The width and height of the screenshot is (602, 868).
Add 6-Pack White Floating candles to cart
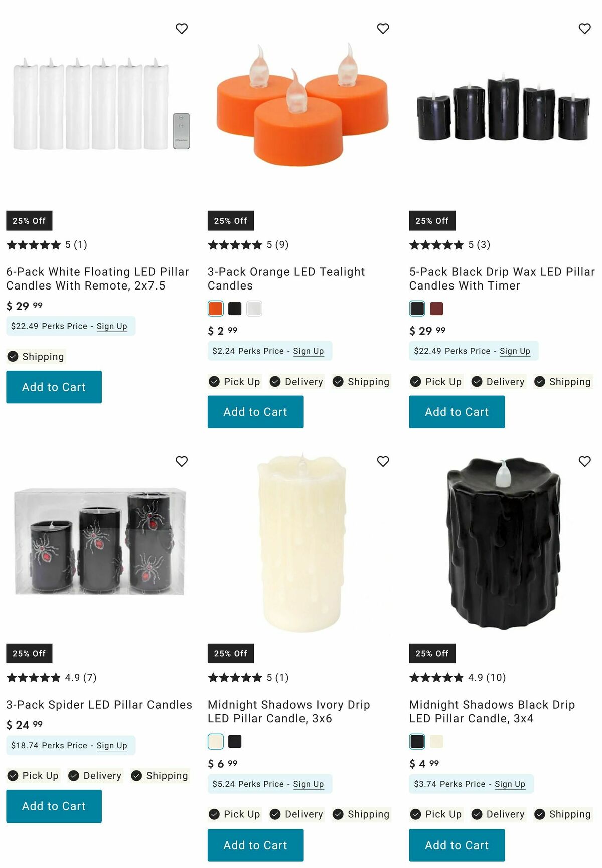[54, 387]
